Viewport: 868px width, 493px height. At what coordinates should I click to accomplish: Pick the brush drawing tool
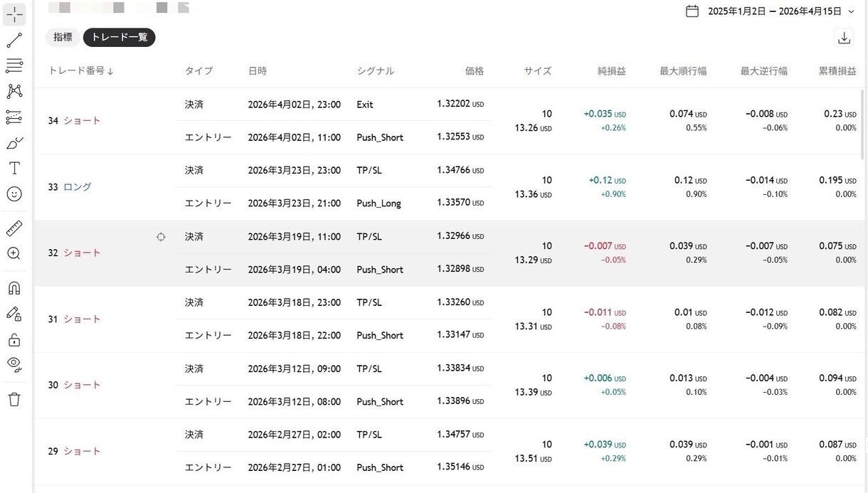coord(14,142)
